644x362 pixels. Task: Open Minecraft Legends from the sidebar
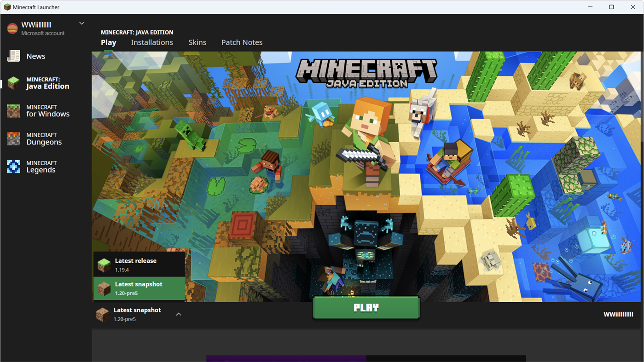coord(13,166)
